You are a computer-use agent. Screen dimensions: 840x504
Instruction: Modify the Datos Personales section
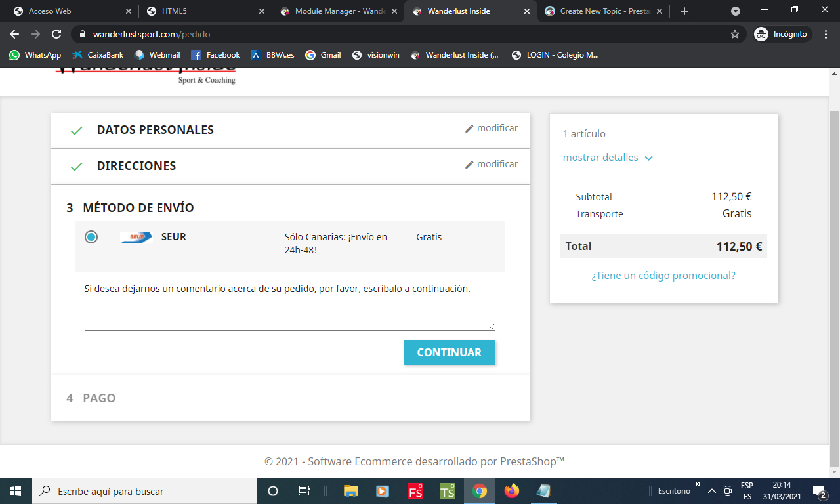(x=492, y=128)
